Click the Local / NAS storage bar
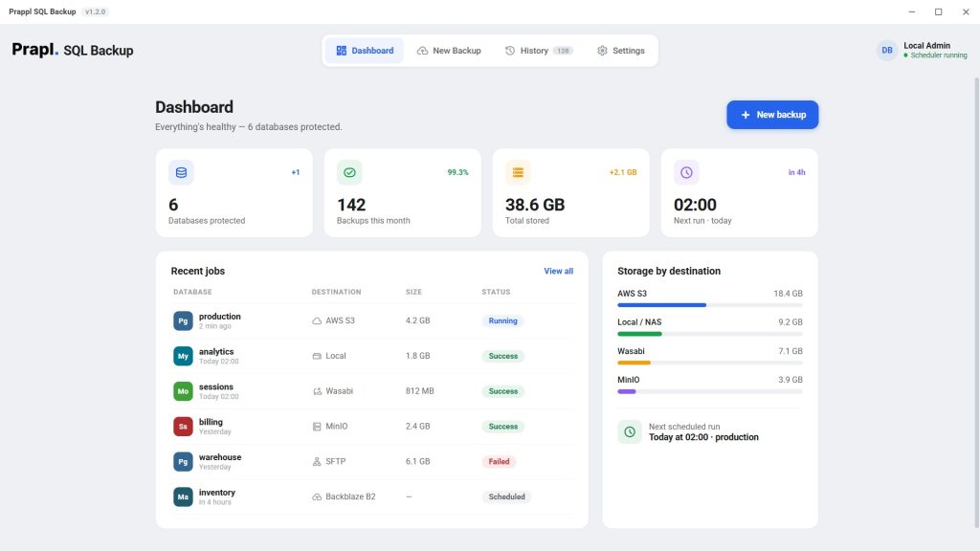 click(710, 334)
